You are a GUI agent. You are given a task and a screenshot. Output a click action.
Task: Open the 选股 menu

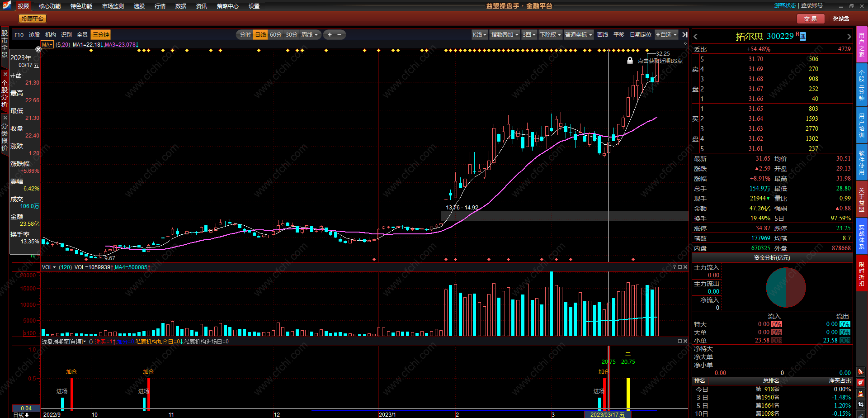click(x=139, y=6)
